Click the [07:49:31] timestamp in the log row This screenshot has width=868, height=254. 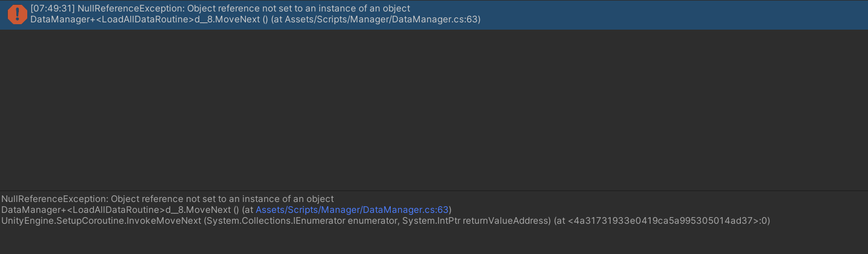tap(53, 9)
